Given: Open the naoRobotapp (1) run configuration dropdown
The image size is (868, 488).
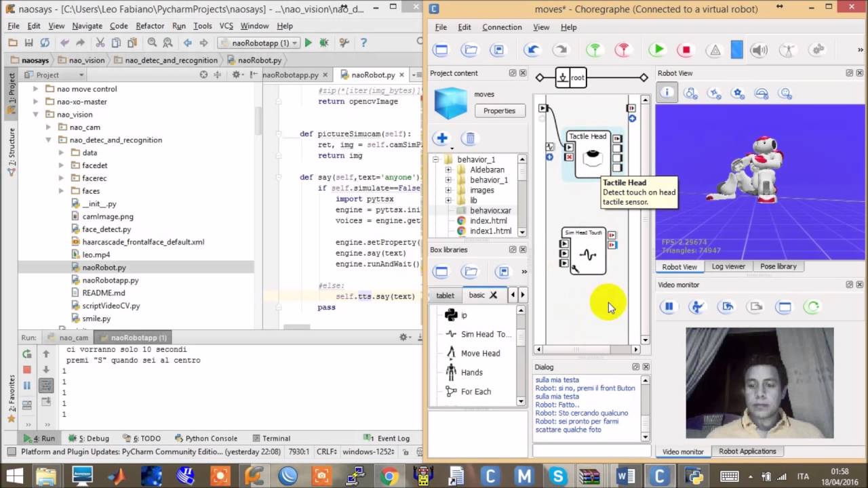Looking at the screenshot, I should click(x=258, y=43).
